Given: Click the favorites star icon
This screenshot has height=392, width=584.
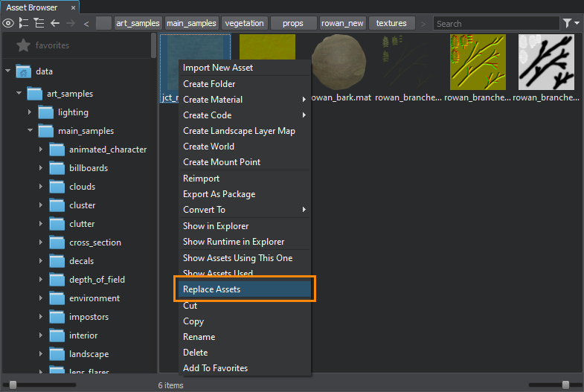Looking at the screenshot, I should 22,45.
